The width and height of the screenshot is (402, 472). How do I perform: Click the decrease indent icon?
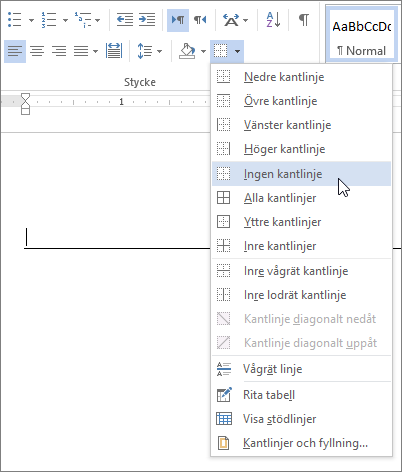click(x=125, y=20)
